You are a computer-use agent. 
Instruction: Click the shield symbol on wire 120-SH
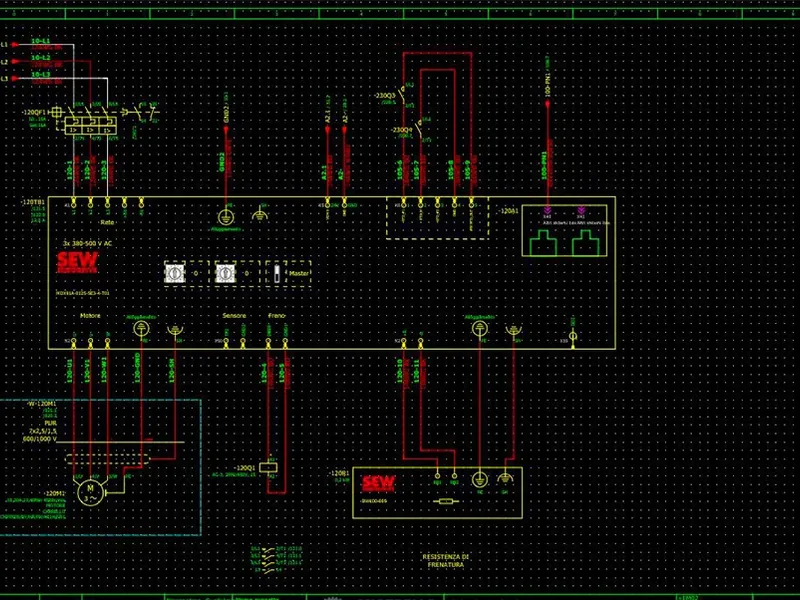pos(174,331)
